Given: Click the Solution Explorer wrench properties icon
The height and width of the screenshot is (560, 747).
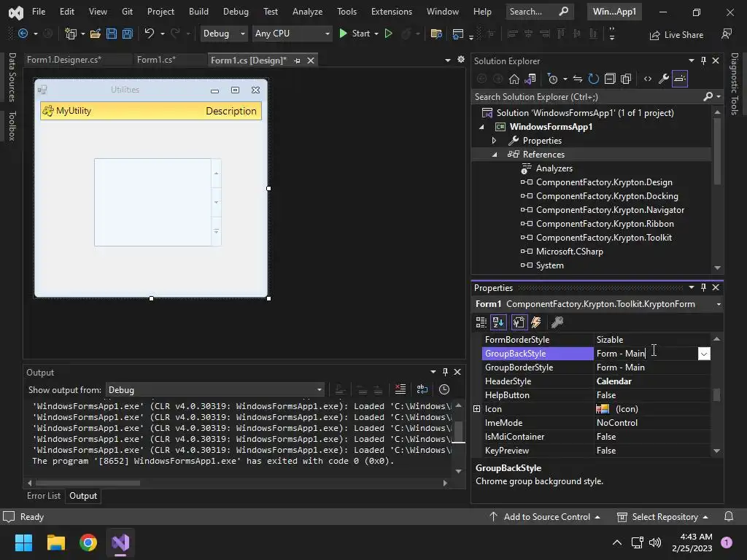Looking at the screenshot, I should pyautogui.click(x=663, y=79).
